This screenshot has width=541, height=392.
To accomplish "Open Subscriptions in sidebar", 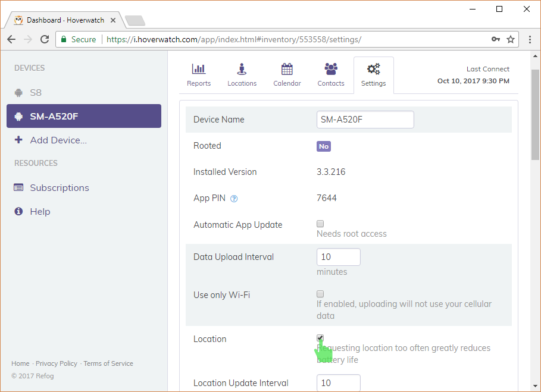I will [x=60, y=187].
